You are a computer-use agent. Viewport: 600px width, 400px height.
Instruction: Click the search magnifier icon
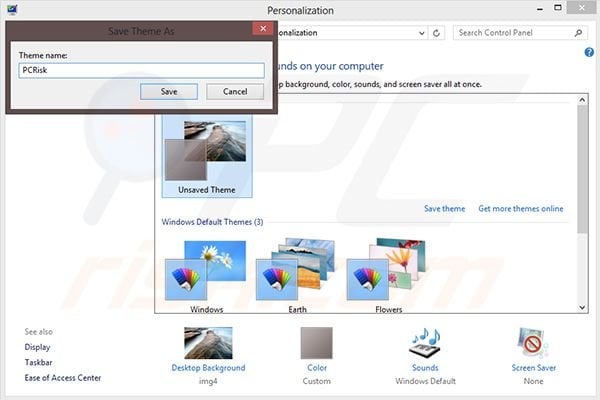(579, 33)
